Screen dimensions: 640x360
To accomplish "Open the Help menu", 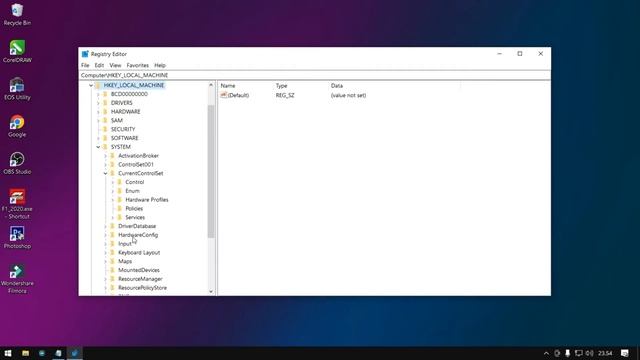I will (160, 65).
